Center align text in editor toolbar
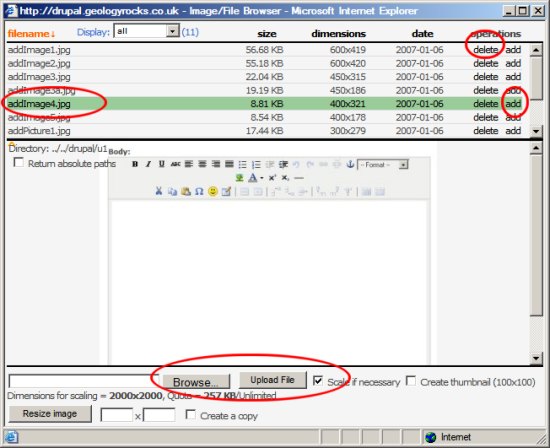 pyautogui.click(x=202, y=164)
